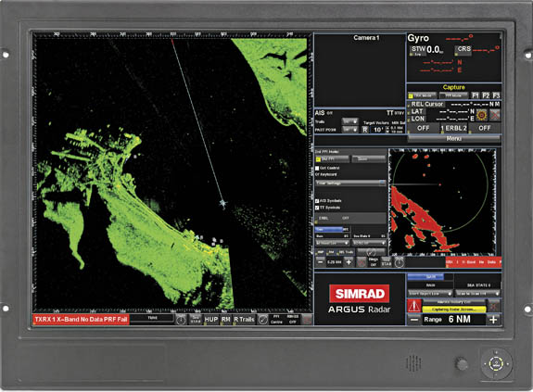Click the Sea Stab button beside HUP
533x392 pixels.
point(195,320)
